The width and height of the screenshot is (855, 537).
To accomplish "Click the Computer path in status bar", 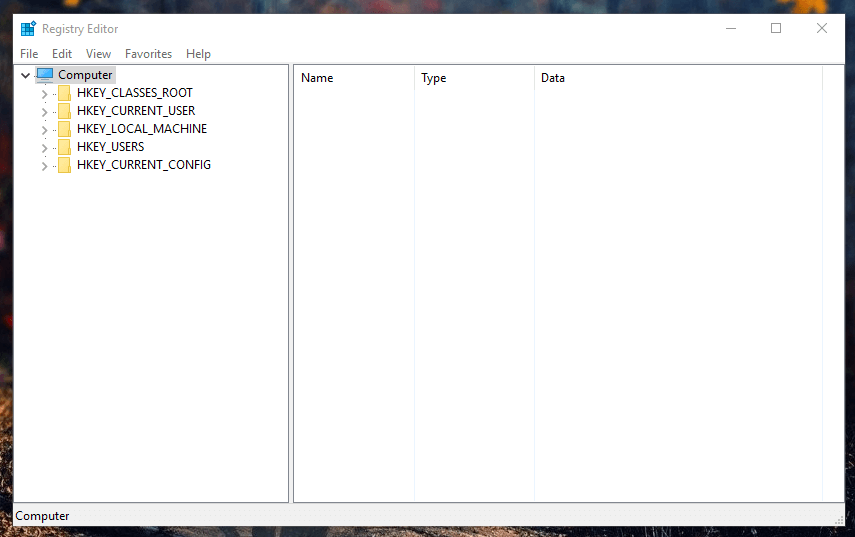I will pyautogui.click(x=42, y=516).
